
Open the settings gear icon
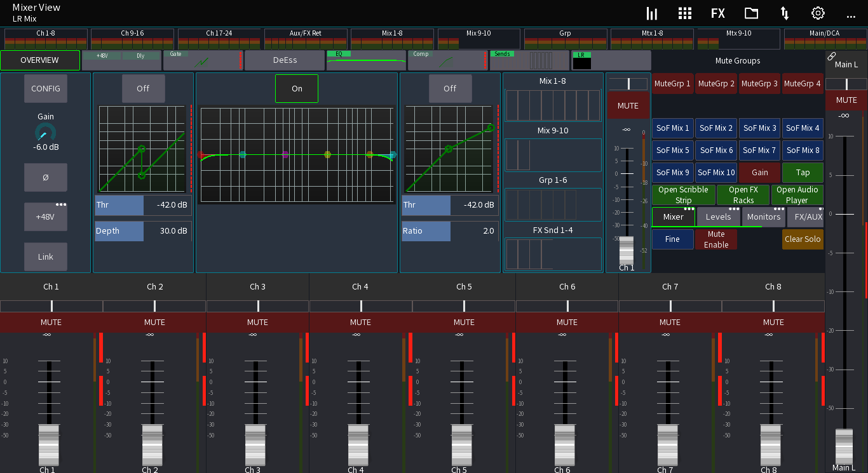(x=817, y=13)
